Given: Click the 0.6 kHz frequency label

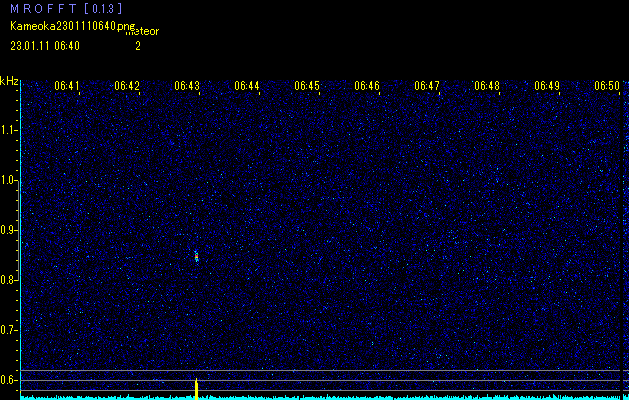Looking at the screenshot, I should point(9,380).
